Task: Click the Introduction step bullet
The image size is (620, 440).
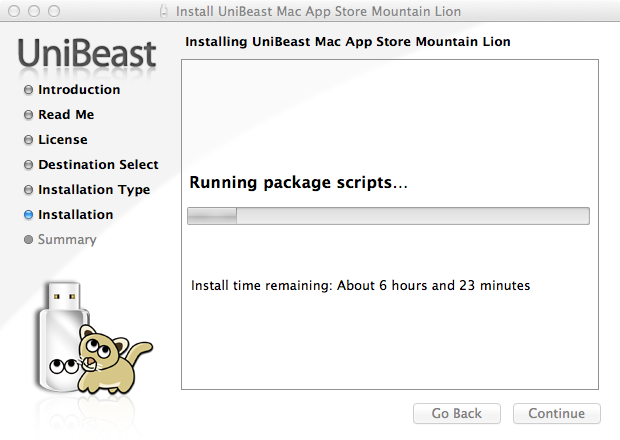Action: pos(29,90)
